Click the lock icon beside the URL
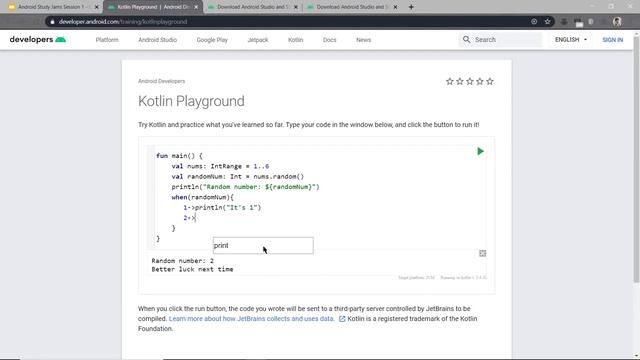Image resolution: width=640 pixels, height=360 pixels. point(52,22)
